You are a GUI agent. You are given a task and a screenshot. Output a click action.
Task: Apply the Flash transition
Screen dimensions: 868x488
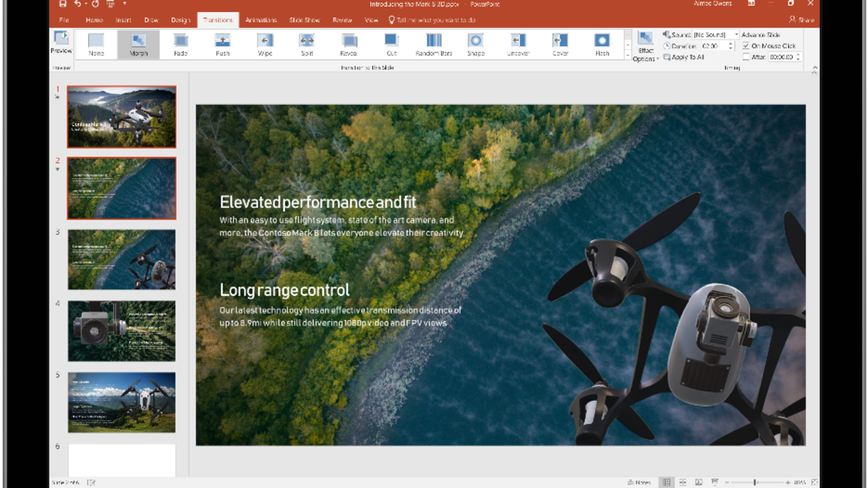[x=602, y=45]
